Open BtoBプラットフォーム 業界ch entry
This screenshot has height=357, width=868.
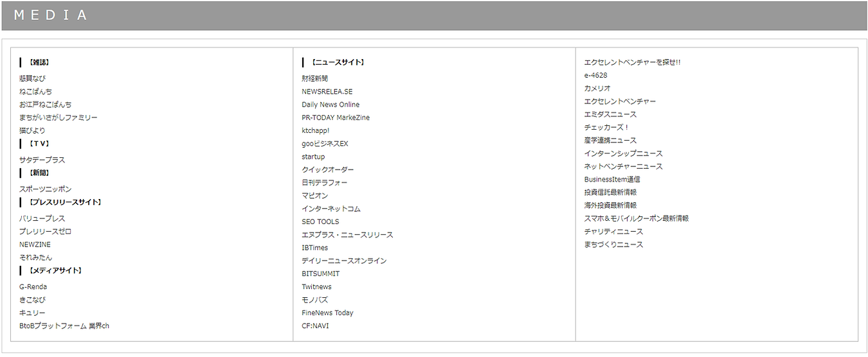tap(64, 326)
